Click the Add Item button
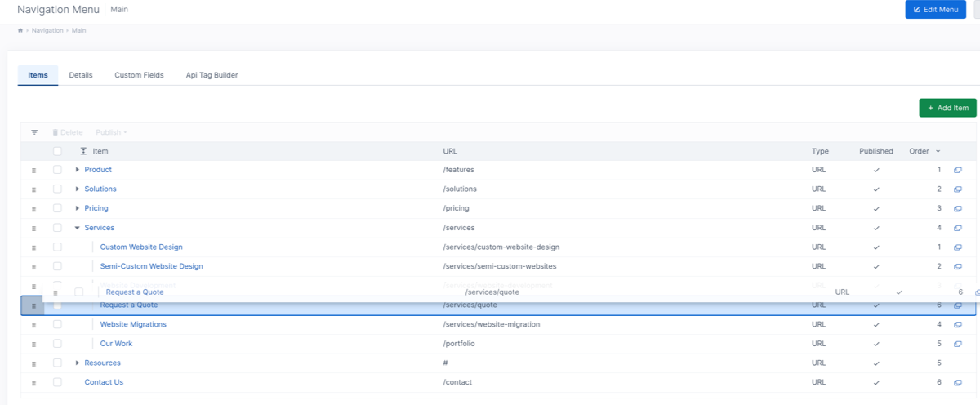The image size is (980, 405). (947, 108)
